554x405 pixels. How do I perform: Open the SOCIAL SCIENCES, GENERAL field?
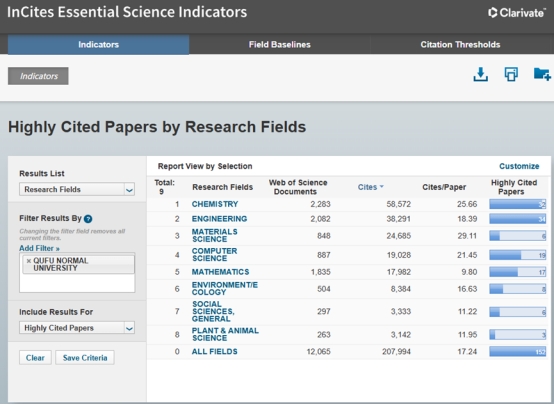213,311
